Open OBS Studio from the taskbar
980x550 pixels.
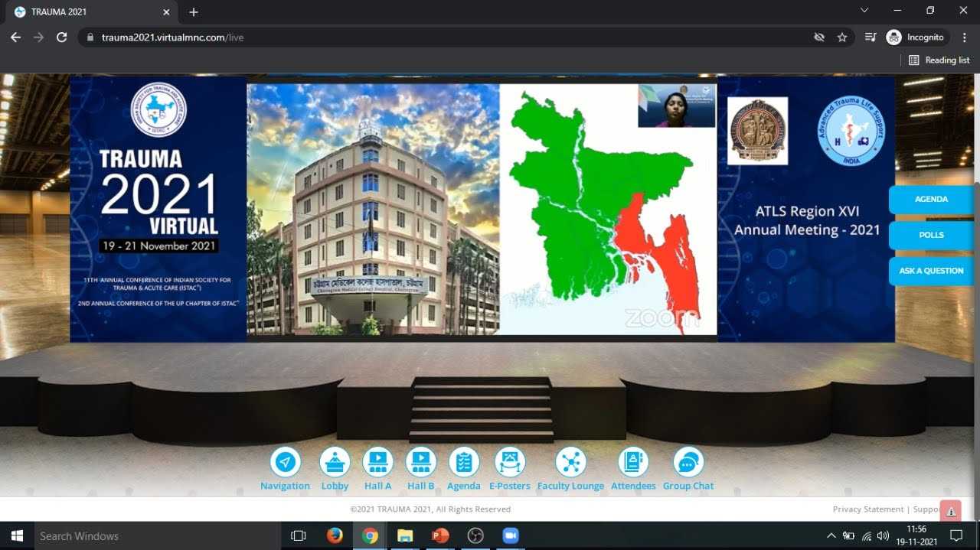pyautogui.click(x=475, y=536)
